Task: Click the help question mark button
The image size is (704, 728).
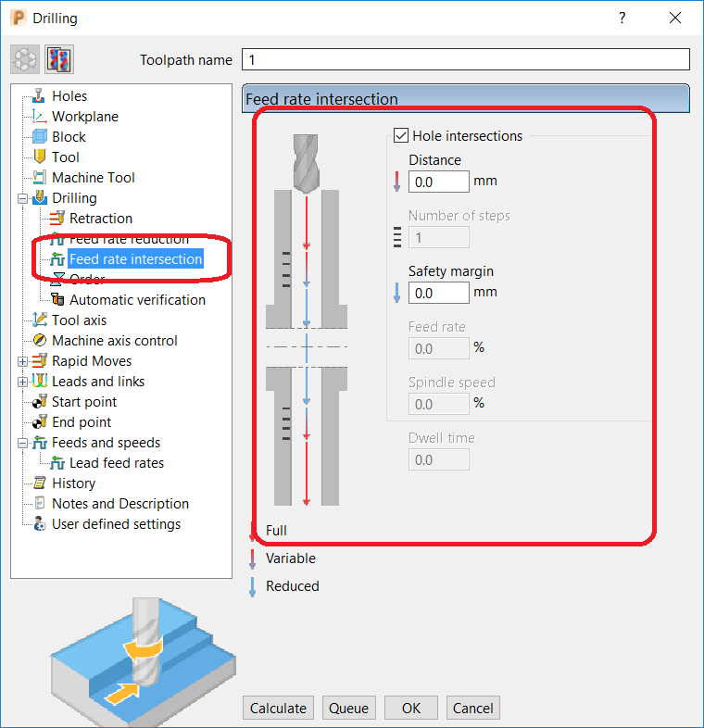Action: (622, 19)
